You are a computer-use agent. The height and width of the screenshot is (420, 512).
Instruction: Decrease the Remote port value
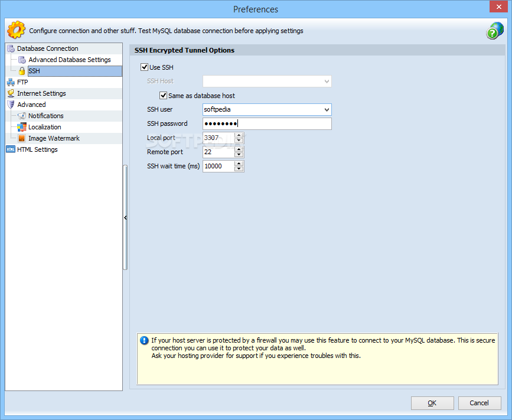coord(239,155)
